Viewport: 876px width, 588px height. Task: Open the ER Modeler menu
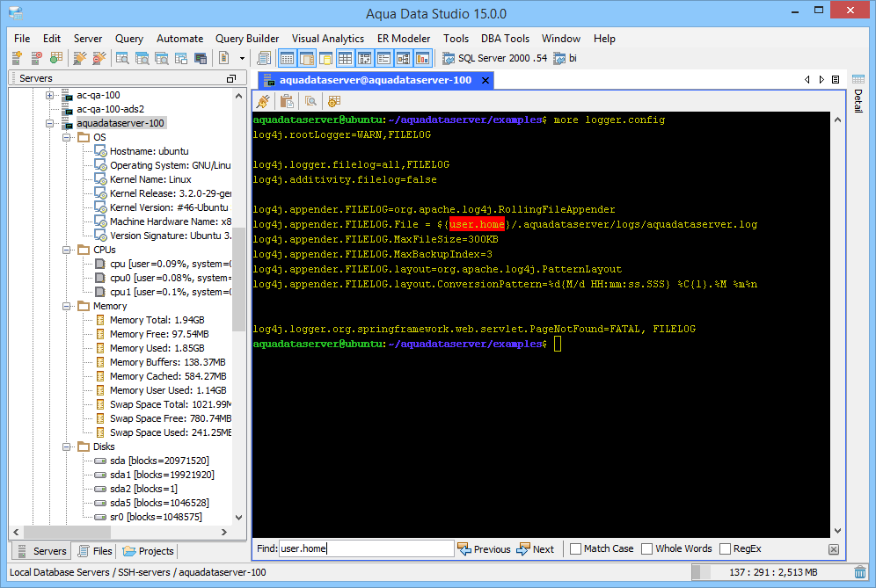pos(404,39)
